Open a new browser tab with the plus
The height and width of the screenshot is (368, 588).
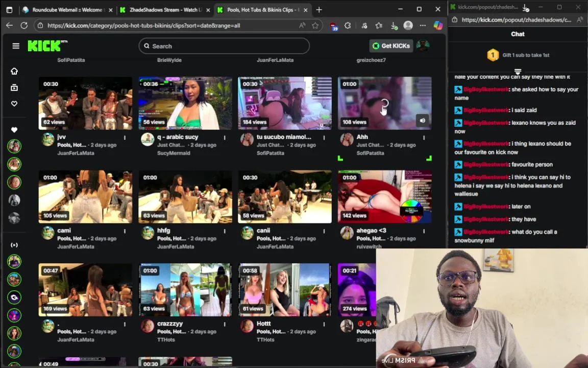(x=318, y=10)
